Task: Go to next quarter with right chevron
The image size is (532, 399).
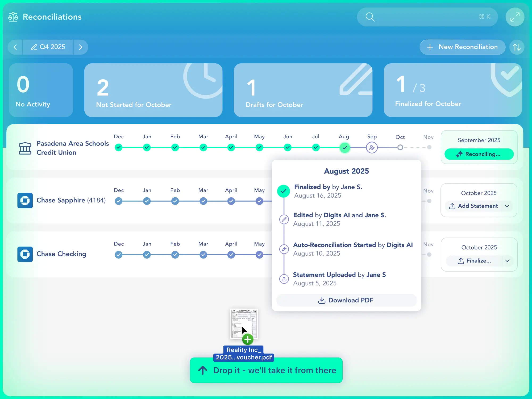Action: pos(81,47)
